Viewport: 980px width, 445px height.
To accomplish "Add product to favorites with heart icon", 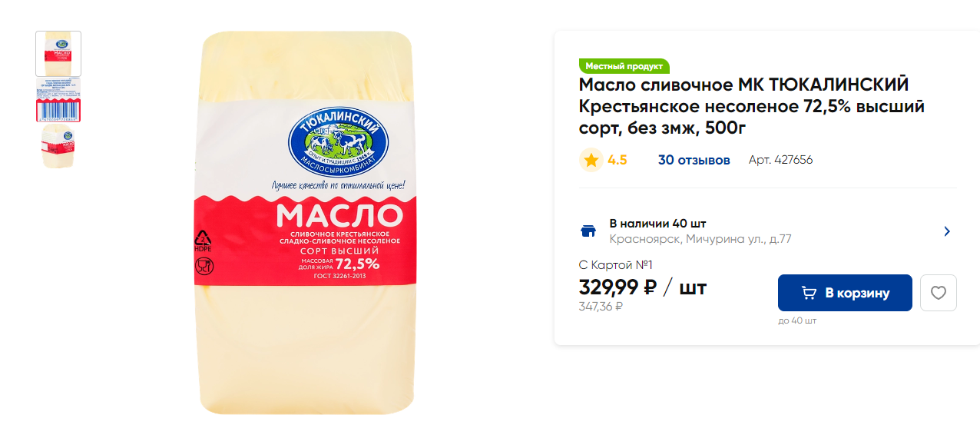I will click(x=938, y=293).
